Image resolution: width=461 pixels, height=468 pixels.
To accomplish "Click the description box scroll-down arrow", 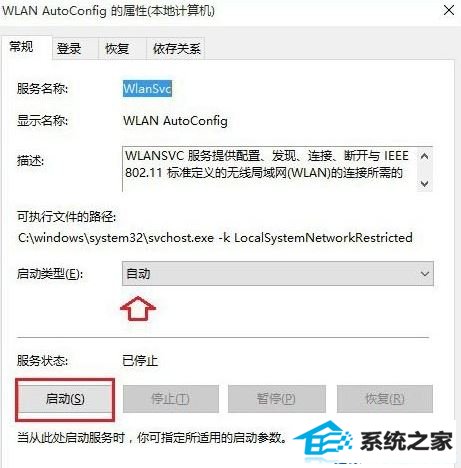I will click(424, 183).
